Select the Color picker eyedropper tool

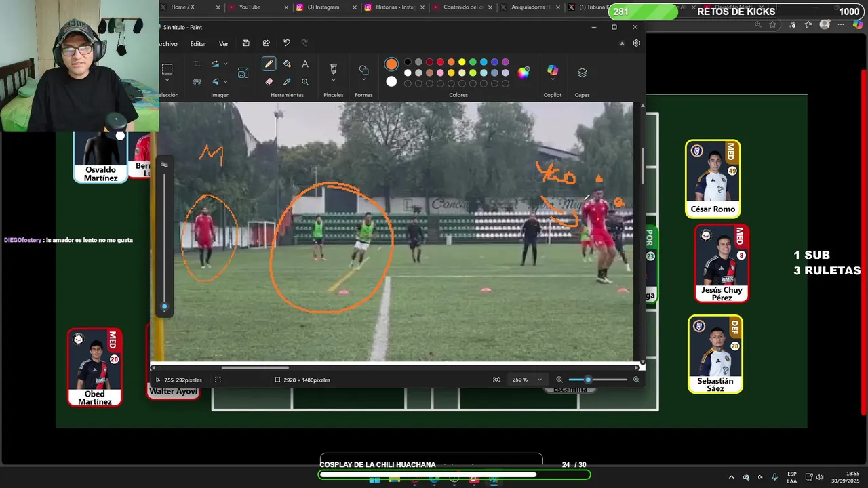[287, 81]
